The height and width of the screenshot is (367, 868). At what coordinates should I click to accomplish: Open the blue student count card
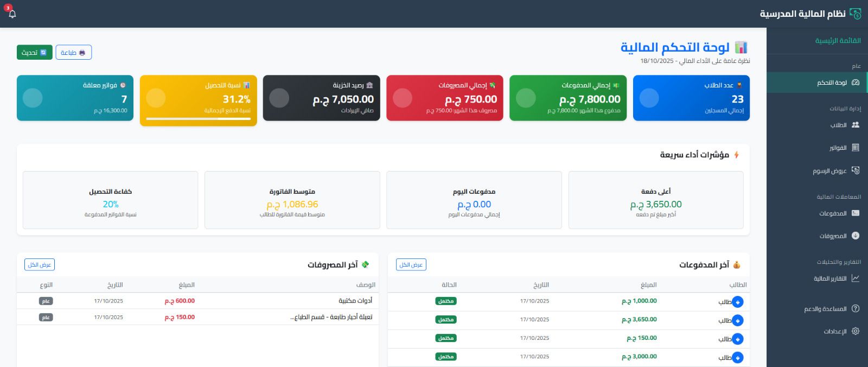click(691, 98)
